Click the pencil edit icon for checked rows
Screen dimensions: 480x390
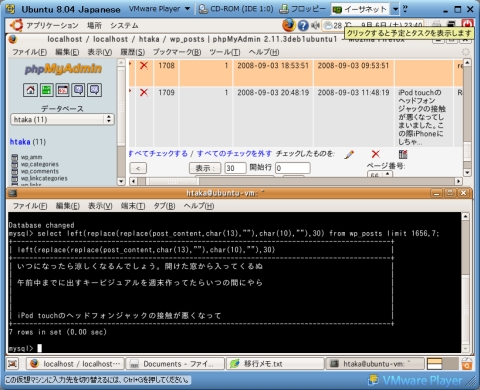coord(349,154)
